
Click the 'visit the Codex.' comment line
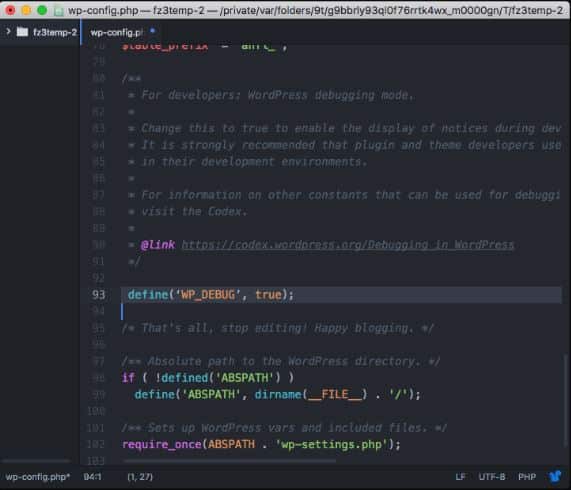[x=194, y=212]
